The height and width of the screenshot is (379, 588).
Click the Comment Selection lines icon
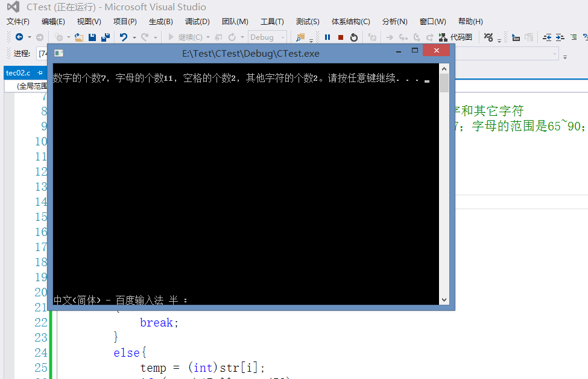[x=574, y=37]
